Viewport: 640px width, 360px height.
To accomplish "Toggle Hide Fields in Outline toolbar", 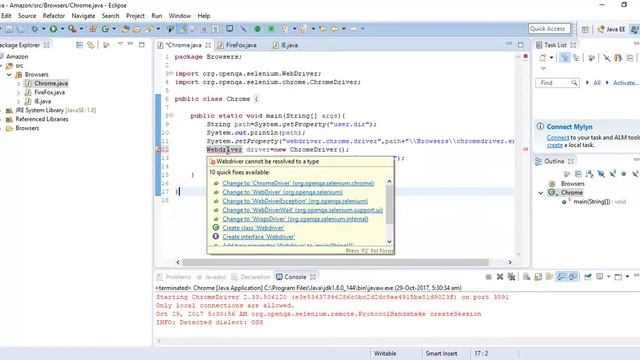I will [x=601, y=174].
